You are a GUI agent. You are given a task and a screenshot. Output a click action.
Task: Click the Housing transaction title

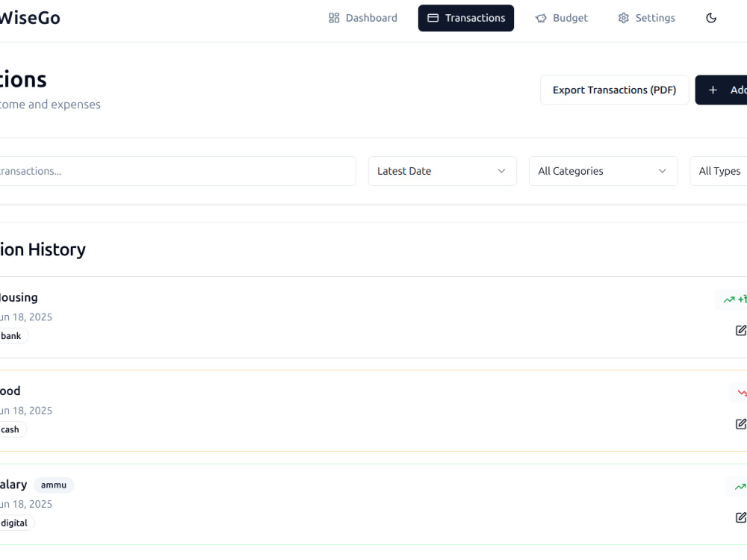point(19,298)
